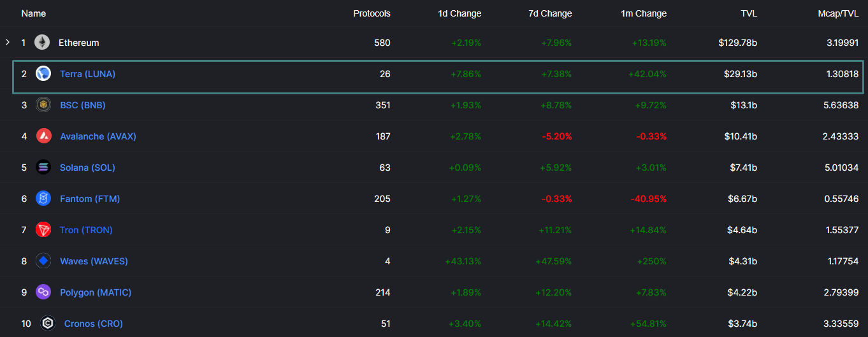868x337 pixels.
Task: Click Cronos TVL value $3.74b
Action: (743, 324)
